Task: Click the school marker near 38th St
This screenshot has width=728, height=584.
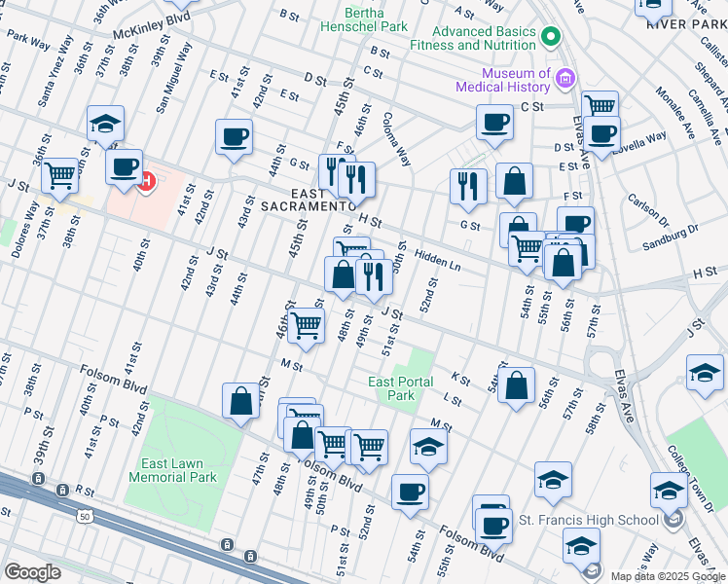Action: [105, 125]
